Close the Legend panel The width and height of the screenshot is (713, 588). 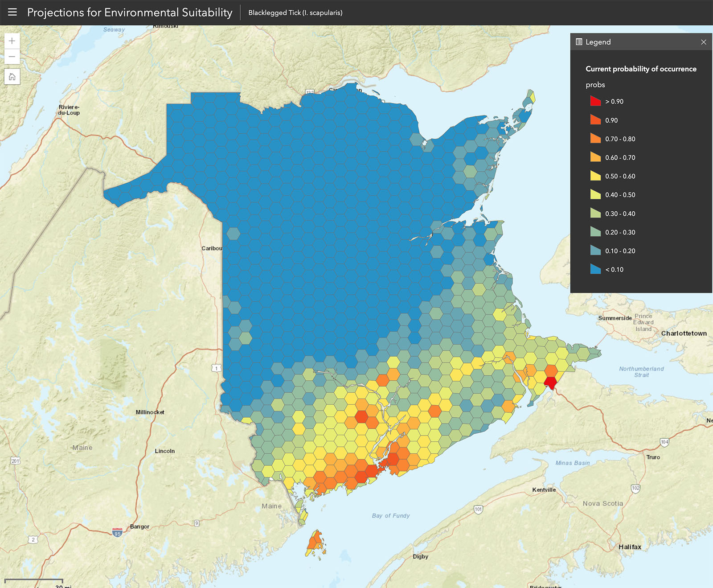point(703,42)
